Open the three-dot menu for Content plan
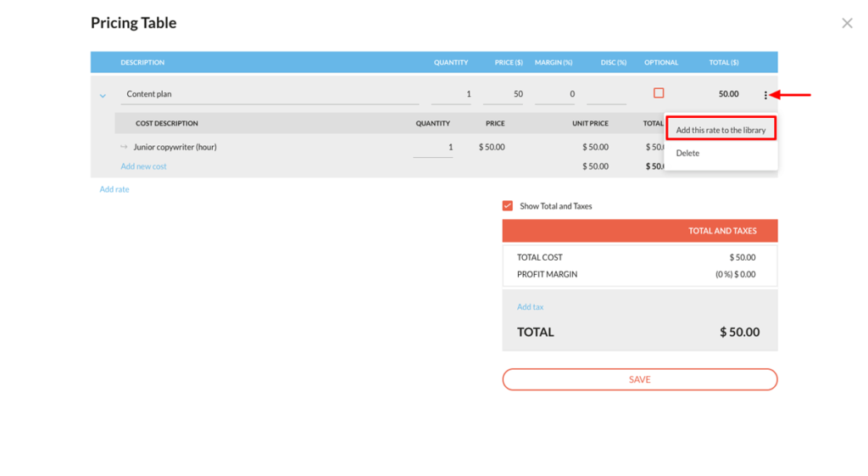 [x=765, y=95]
